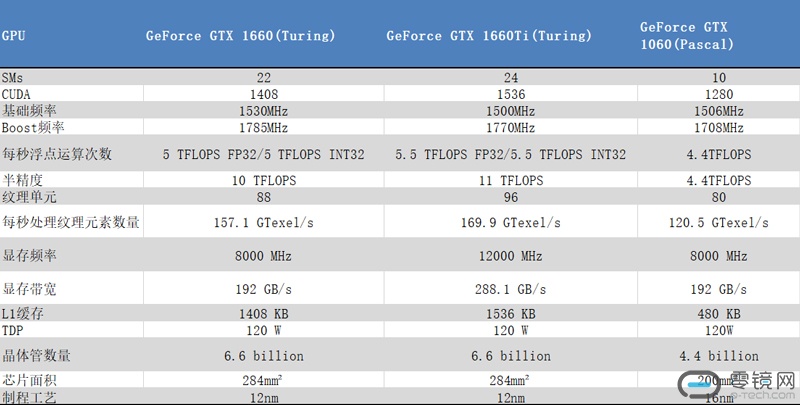Click the 纹理单元 row label
Screen dimensions: 800x405
pos(29,197)
